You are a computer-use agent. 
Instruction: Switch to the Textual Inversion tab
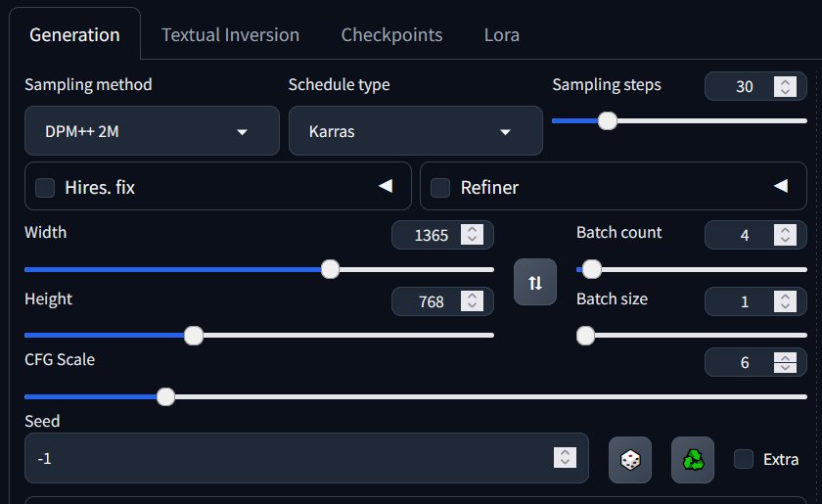(230, 34)
